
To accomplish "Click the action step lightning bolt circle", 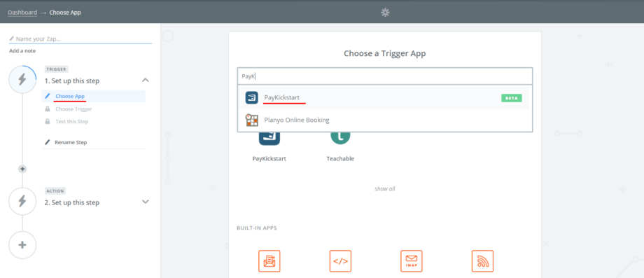I will point(22,201).
